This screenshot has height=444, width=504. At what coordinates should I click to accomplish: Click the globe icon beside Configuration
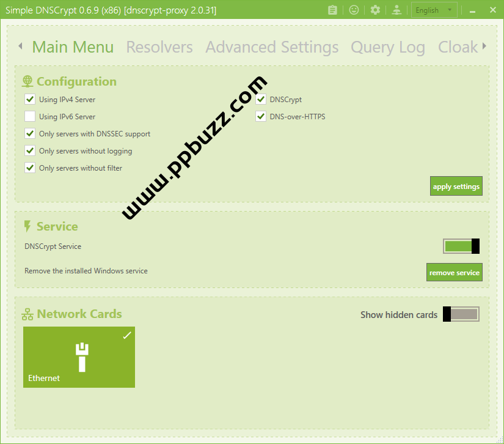(x=27, y=81)
